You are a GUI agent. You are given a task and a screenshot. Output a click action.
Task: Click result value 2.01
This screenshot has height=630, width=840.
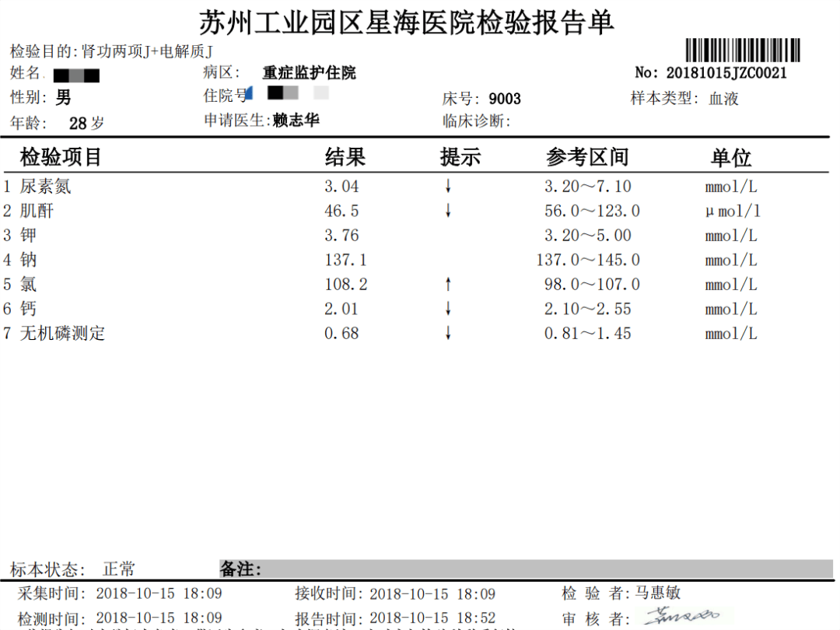pyautogui.click(x=341, y=309)
